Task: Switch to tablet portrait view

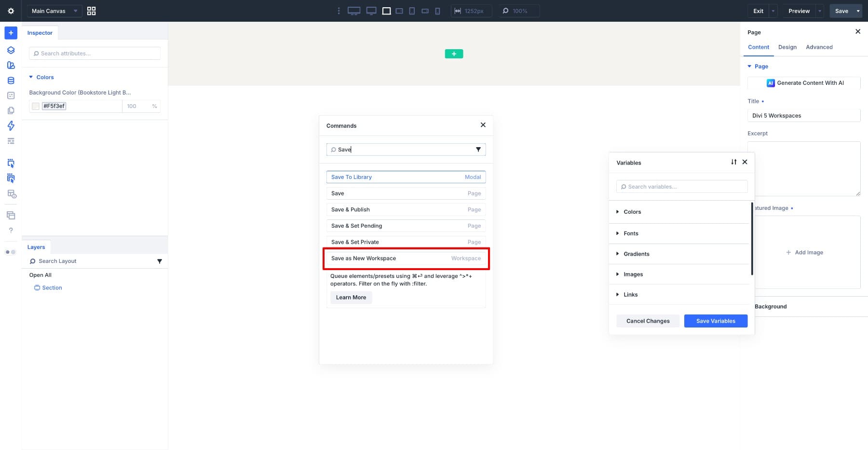Action: click(x=412, y=11)
